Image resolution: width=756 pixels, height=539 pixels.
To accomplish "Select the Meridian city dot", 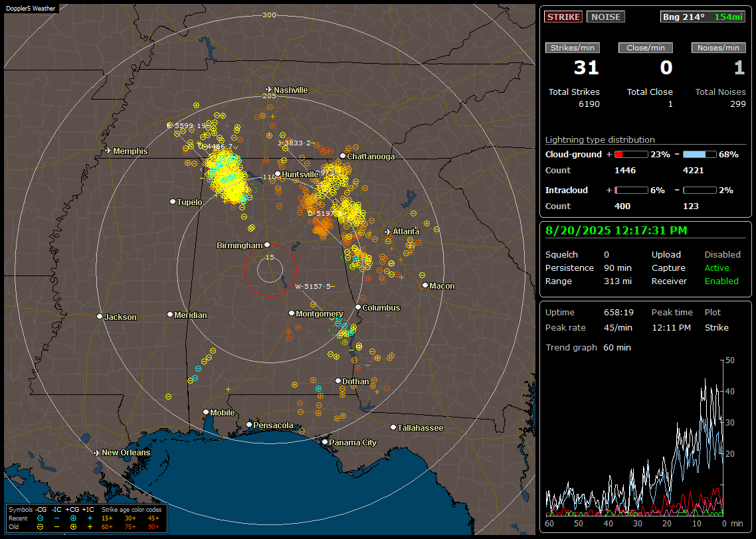I will pos(169,315).
